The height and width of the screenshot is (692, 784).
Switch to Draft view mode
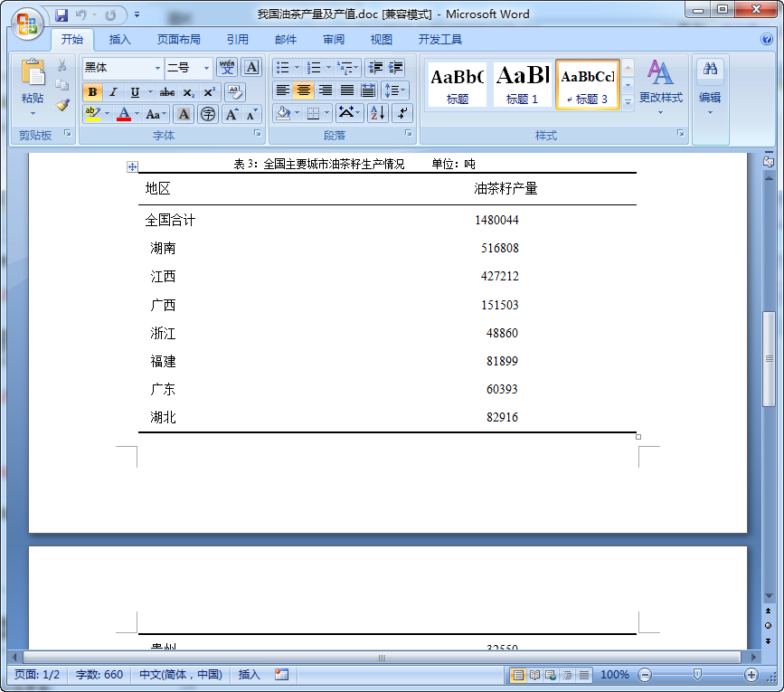tap(583, 675)
